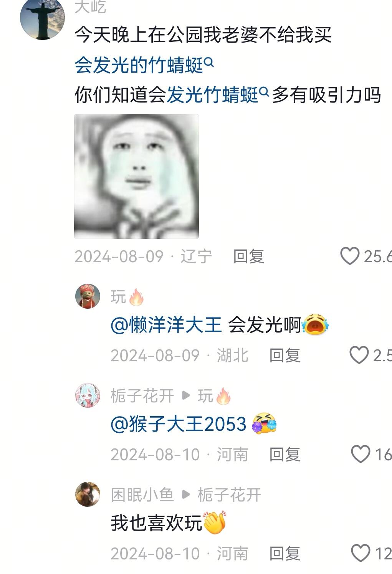Open 栀子花开's anime avatar
The image size is (392, 574).
click(x=88, y=395)
